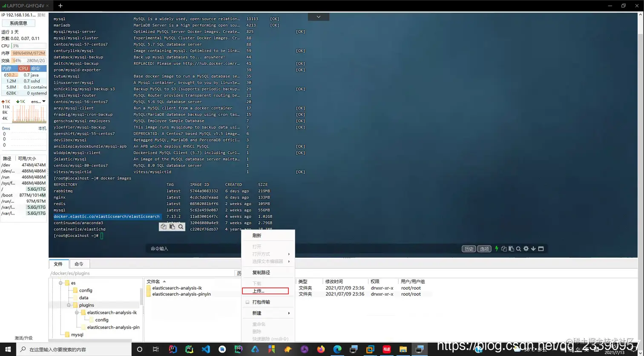This screenshot has height=356, width=644.
Task: Click Windows taskbar search box
Action: [73, 349]
